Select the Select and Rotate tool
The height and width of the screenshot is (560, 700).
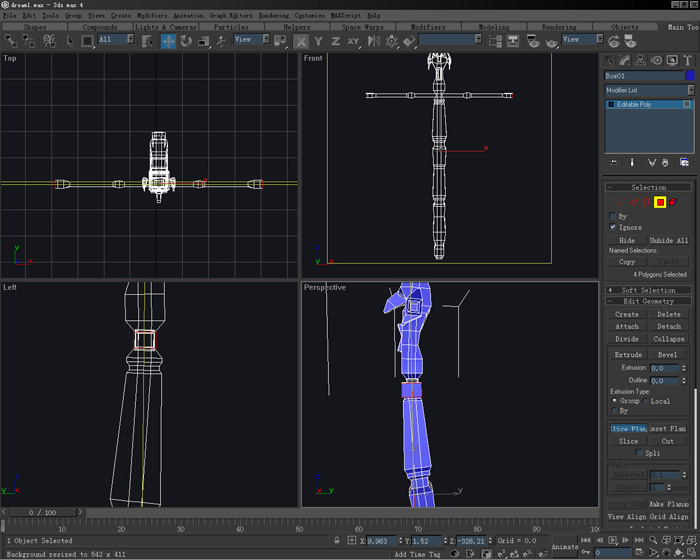point(186,42)
